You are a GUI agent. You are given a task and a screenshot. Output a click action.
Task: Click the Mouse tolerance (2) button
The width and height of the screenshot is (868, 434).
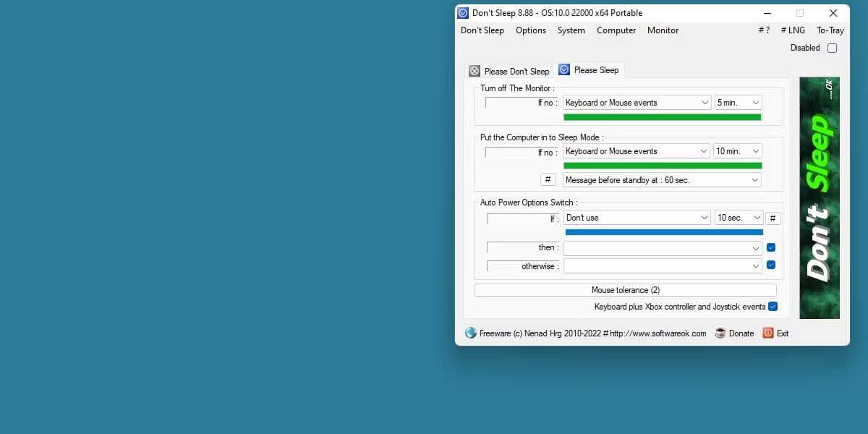tap(626, 290)
